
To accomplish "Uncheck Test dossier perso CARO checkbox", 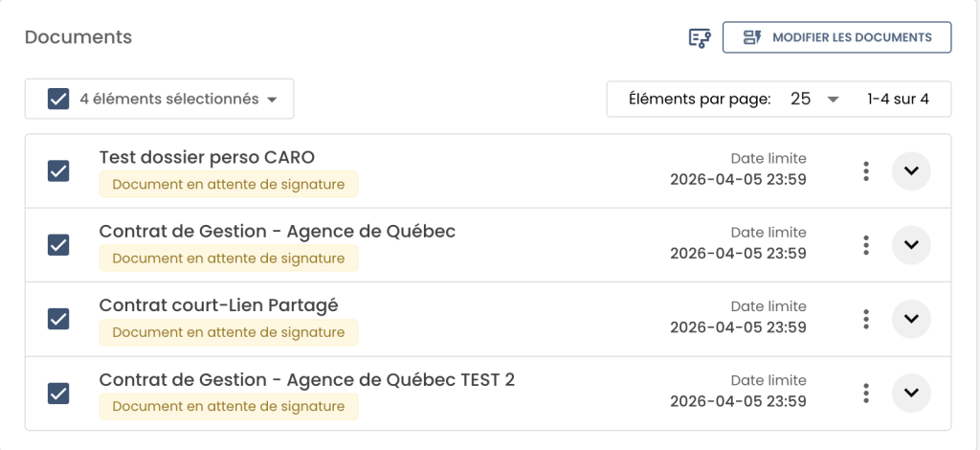I will click(58, 171).
